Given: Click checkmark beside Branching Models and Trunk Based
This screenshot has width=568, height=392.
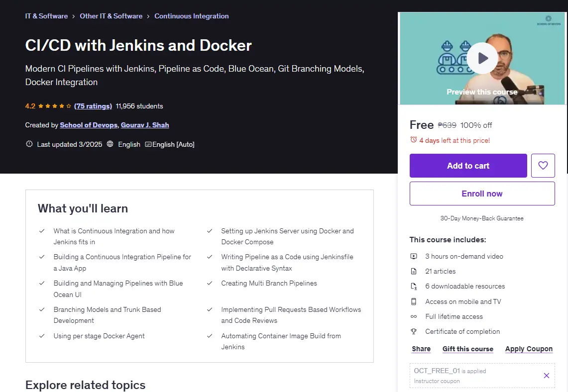Looking at the screenshot, I should pyautogui.click(x=42, y=309).
